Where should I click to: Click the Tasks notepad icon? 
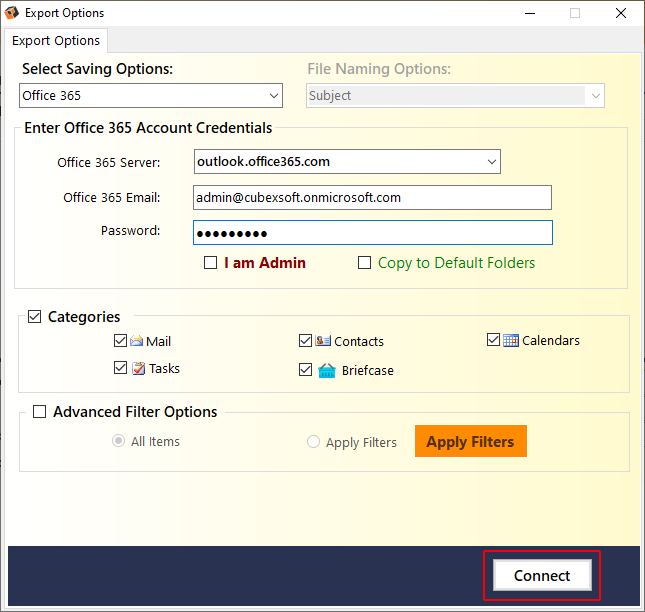click(138, 368)
